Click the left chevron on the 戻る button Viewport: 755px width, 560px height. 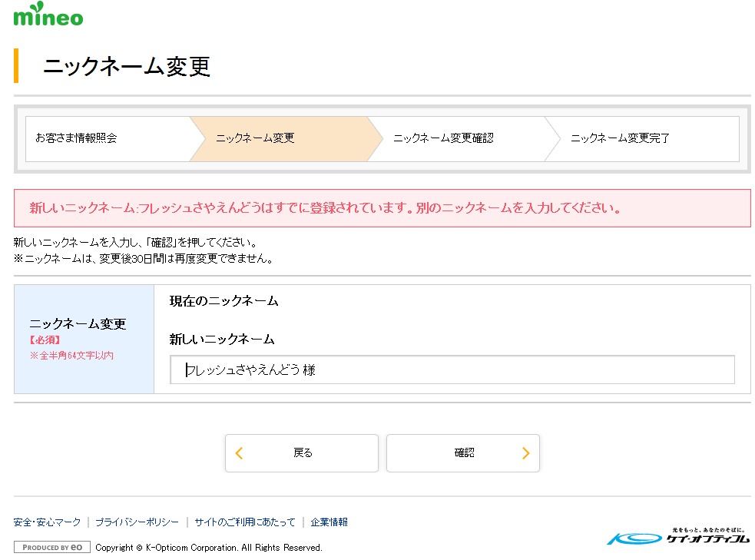(x=239, y=453)
